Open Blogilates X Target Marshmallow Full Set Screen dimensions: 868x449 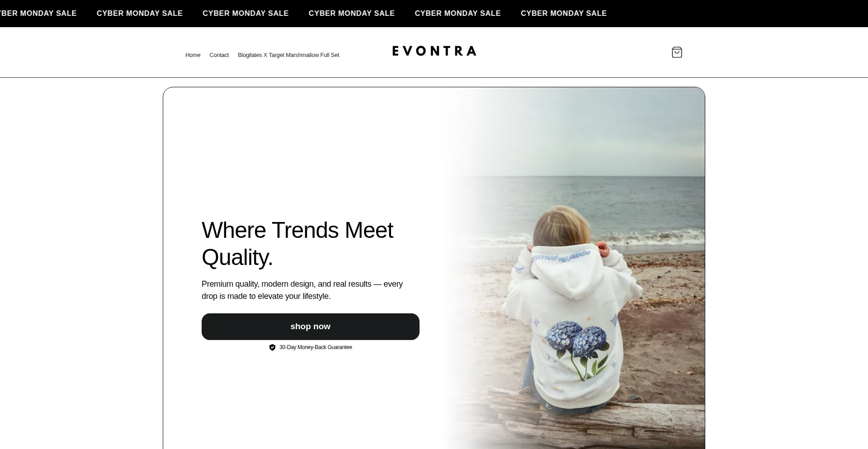(288, 55)
